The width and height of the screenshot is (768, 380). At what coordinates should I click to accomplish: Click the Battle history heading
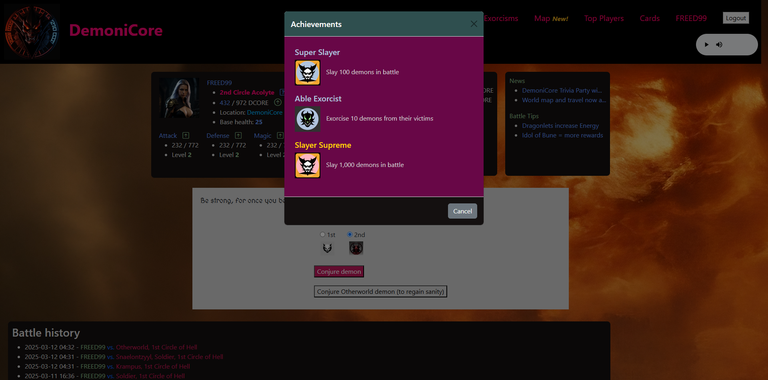pos(46,333)
